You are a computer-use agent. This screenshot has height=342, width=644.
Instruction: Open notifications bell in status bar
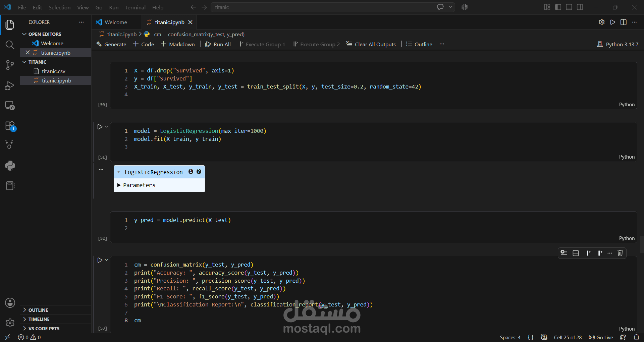636,337
